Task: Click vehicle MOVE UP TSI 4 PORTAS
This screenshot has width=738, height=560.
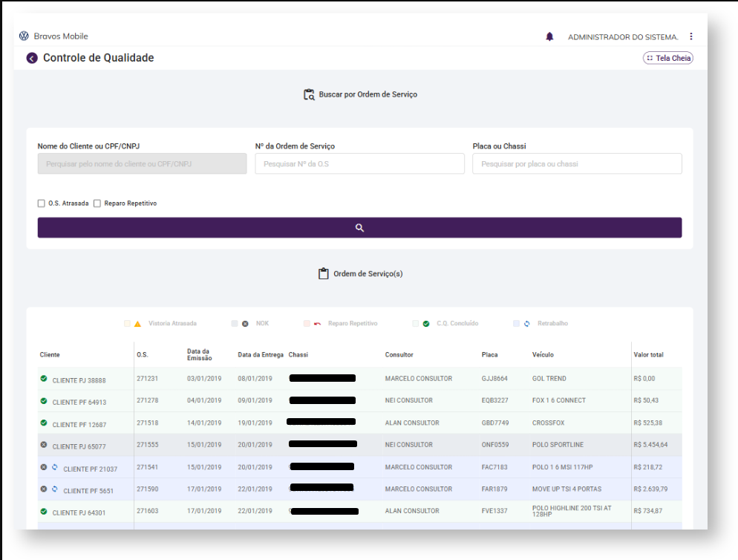Action: click(566, 489)
